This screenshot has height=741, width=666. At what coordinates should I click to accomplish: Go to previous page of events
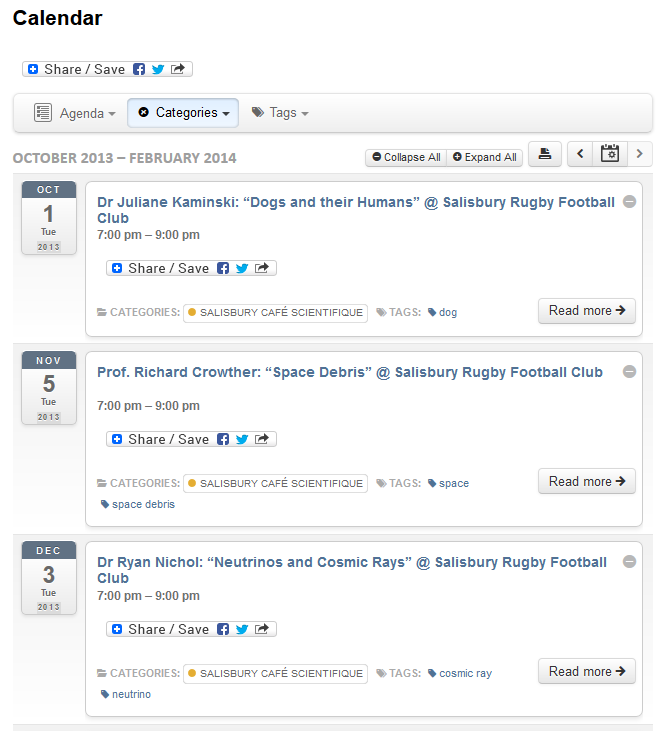(581, 154)
